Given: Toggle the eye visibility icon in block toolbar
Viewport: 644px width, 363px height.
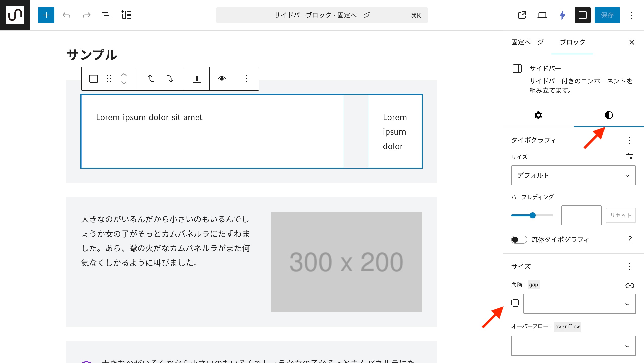Looking at the screenshot, I should 222,79.
